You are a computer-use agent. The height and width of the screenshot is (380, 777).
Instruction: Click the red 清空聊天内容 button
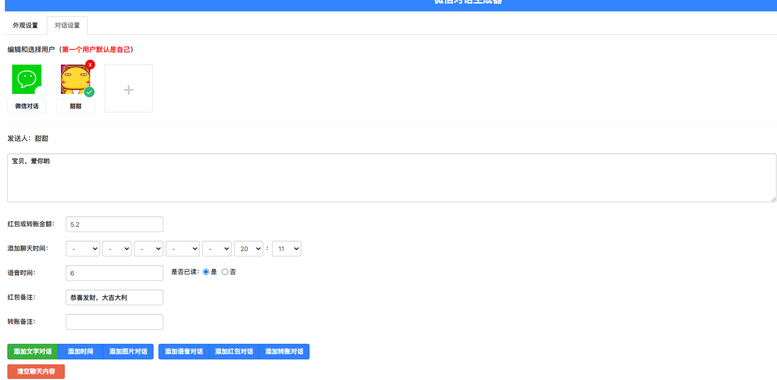pyautogui.click(x=36, y=372)
